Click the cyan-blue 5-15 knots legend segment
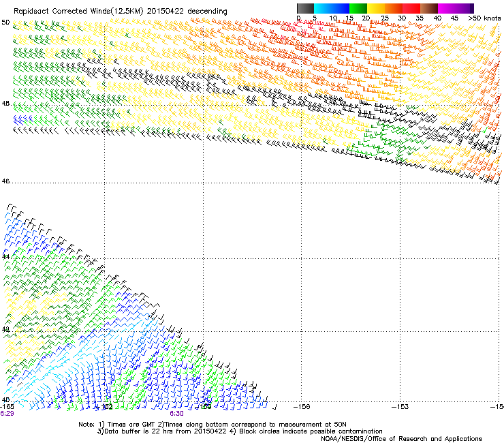The height and width of the screenshot is (443, 504). [332, 8]
